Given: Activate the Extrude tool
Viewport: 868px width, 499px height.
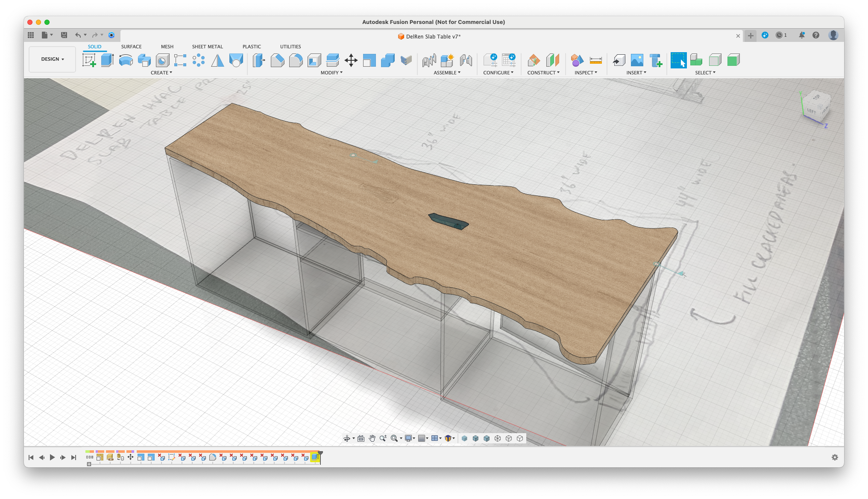Looking at the screenshot, I should [107, 60].
